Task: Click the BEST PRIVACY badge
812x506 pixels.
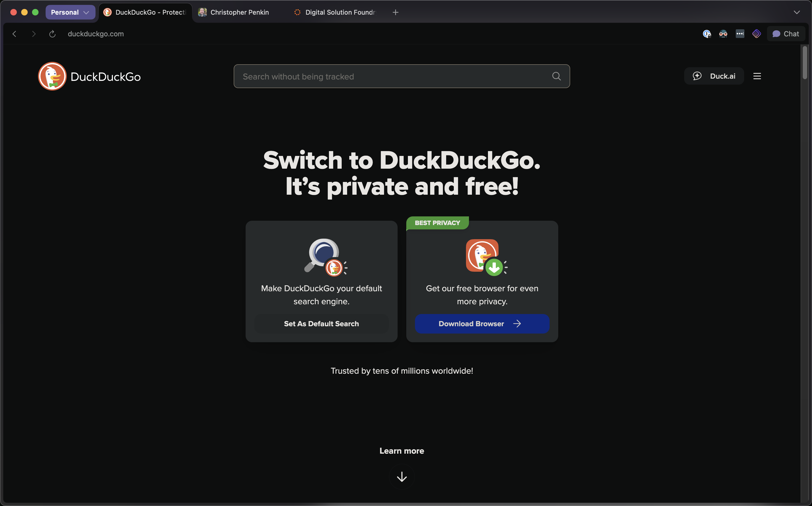Action: point(437,223)
